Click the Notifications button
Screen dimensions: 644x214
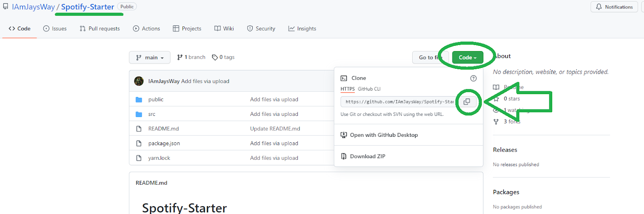tap(614, 7)
